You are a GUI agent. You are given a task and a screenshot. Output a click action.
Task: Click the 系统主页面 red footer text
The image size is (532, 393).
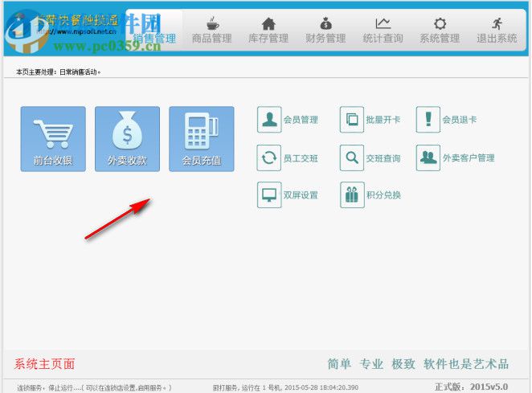[x=44, y=364]
